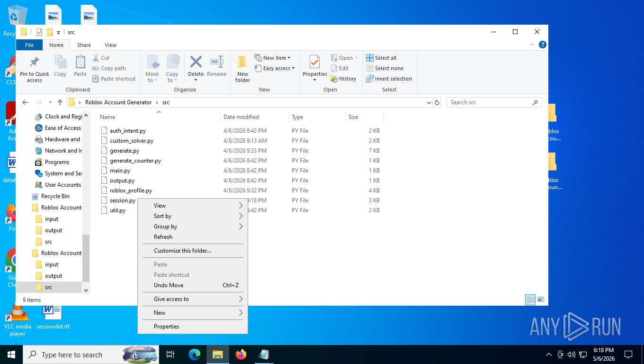This screenshot has width=644, height=364.
Task: Switch to Details view icon
Action: 530,300
